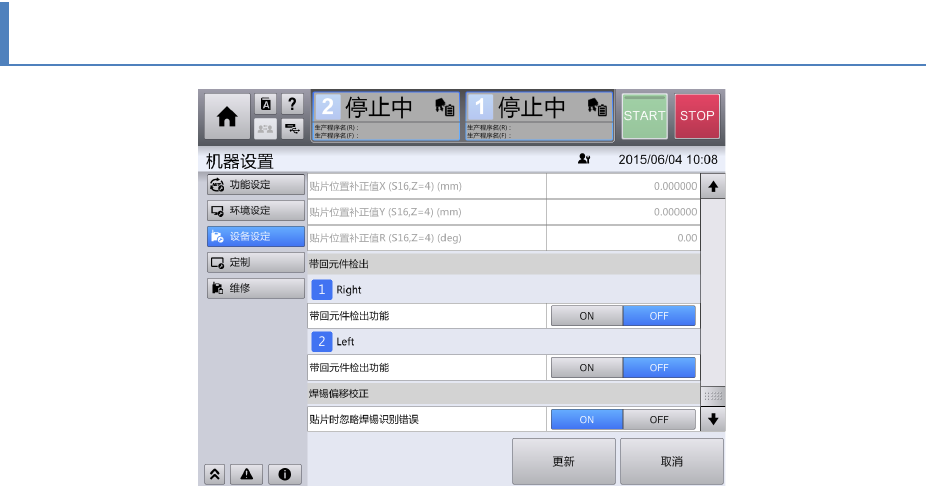
Task: Open 环境设定 in the sidebar
Action: (x=256, y=211)
